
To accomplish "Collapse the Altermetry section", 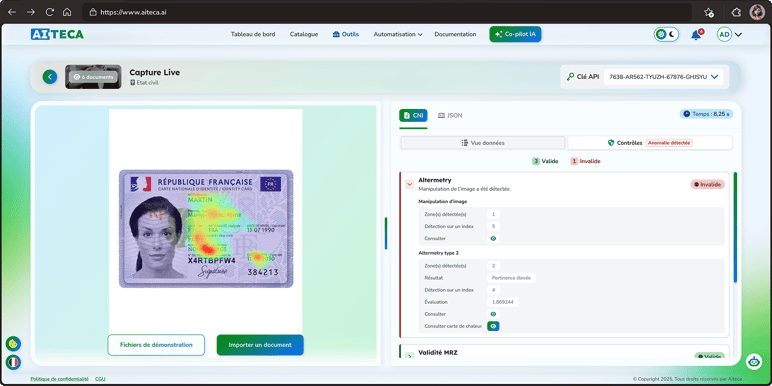I will [x=409, y=184].
